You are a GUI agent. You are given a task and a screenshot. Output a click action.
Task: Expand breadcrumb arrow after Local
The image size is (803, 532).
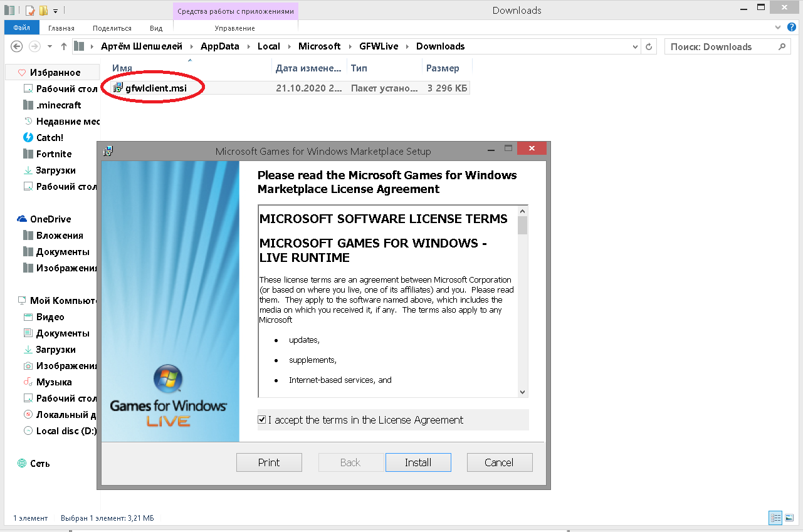[x=289, y=46]
